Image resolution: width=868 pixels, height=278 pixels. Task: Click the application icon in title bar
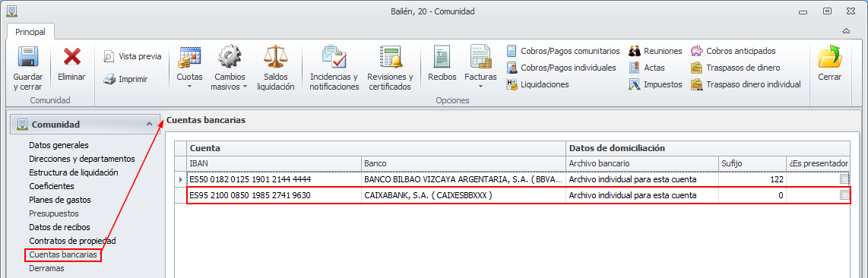(11, 11)
